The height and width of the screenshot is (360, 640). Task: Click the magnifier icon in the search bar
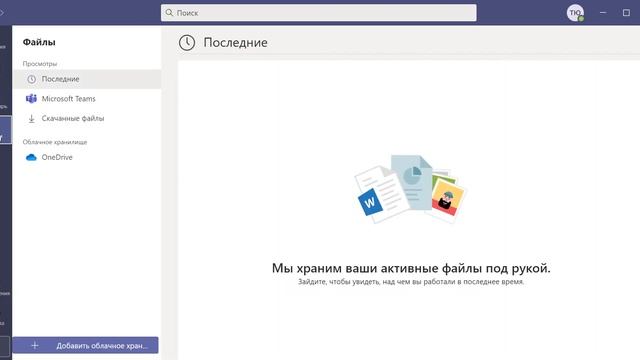click(169, 13)
